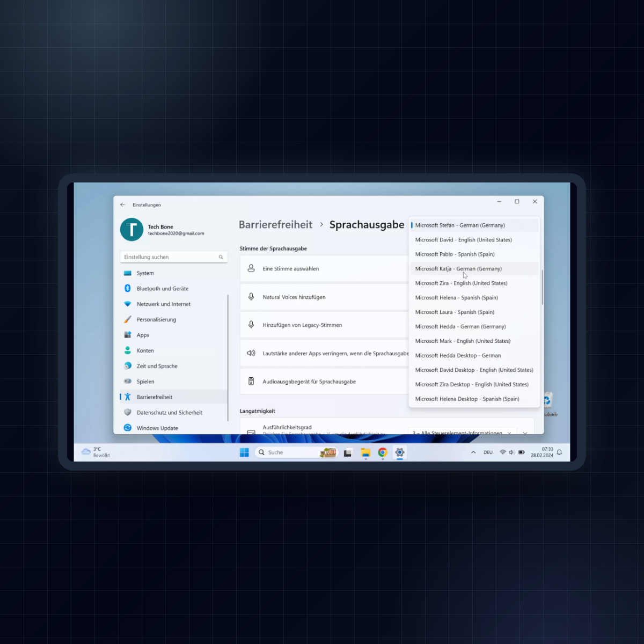Click the Wi-Fi tray icon
Image resolution: width=644 pixels, height=644 pixels.
coord(503,452)
